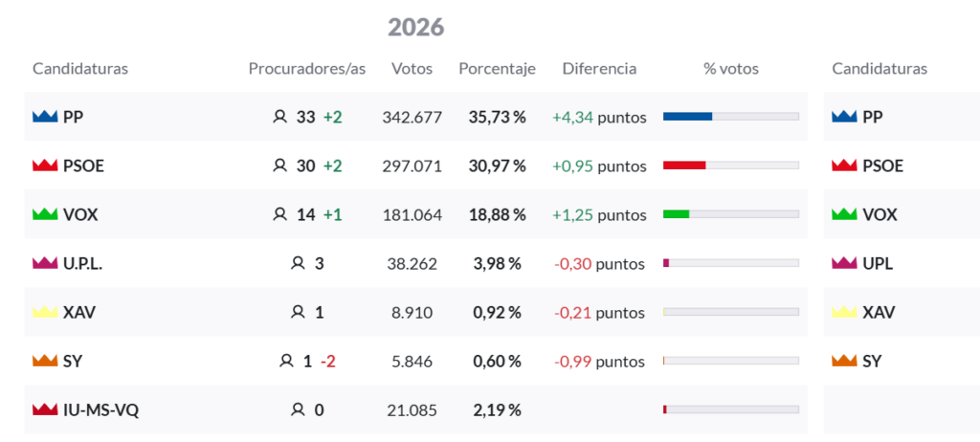Click the UPL party name in right table
The height and width of the screenshot is (442, 980).
point(878,263)
